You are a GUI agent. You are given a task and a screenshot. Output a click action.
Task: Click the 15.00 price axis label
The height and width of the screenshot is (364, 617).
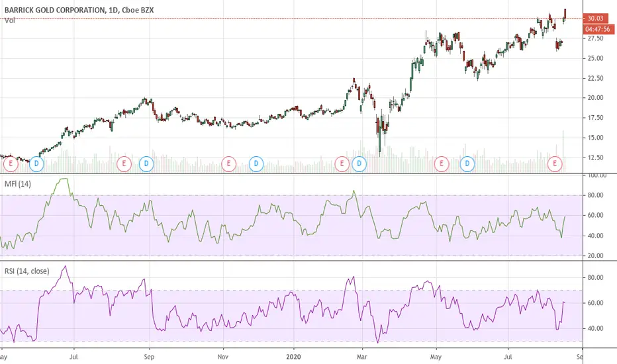tap(595, 138)
